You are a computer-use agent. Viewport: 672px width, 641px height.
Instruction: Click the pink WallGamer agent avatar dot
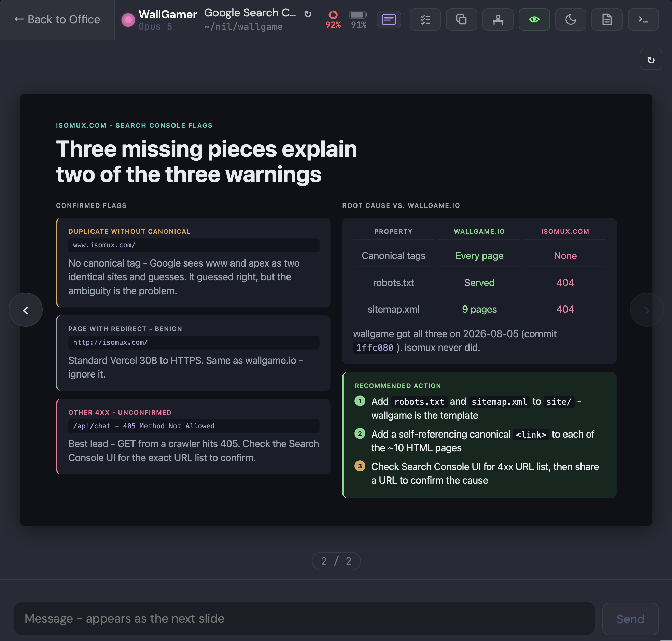tap(128, 20)
